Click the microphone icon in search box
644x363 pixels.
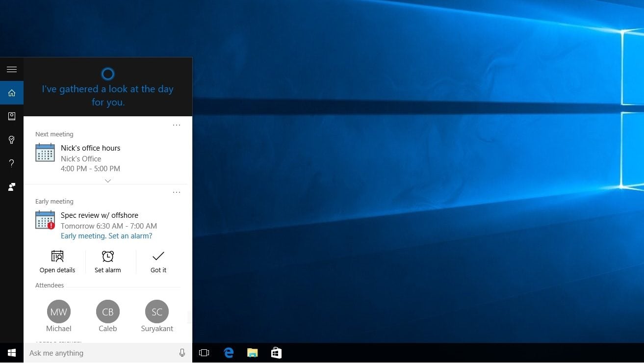tap(182, 353)
